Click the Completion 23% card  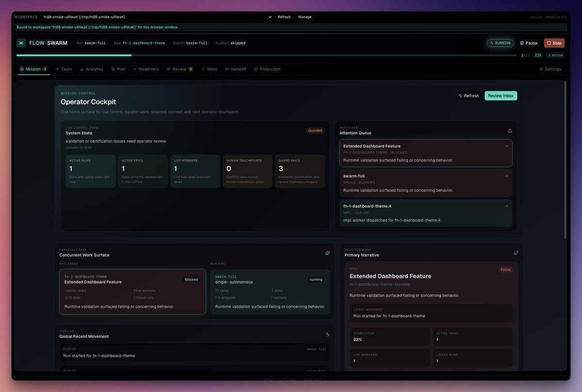coord(390,337)
